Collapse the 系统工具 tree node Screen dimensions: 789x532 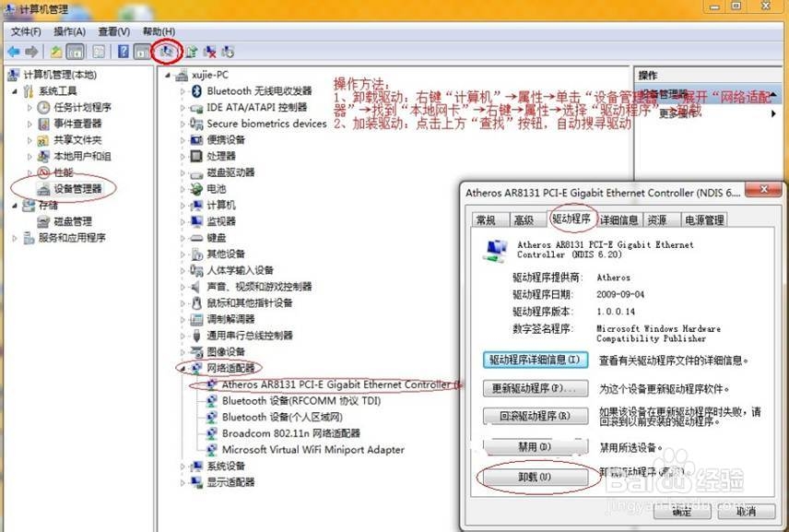tap(15, 91)
